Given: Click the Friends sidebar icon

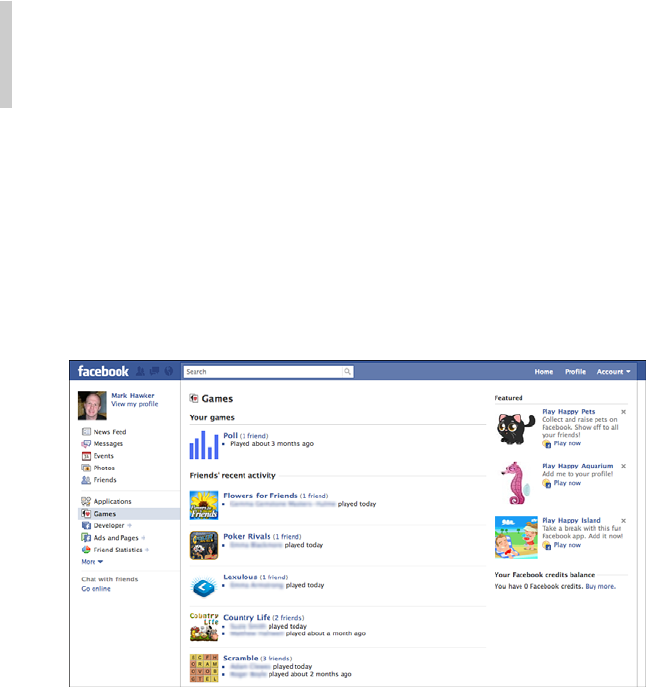Looking at the screenshot, I should click(x=86, y=480).
